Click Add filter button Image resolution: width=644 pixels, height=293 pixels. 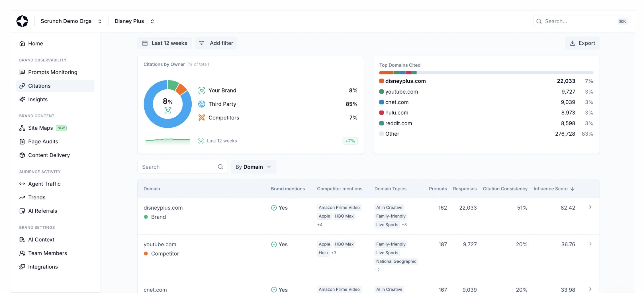click(x=216, y=43)
